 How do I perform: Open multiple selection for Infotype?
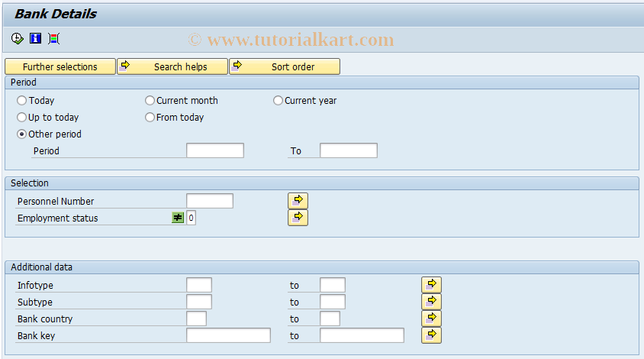pos(431,285)
